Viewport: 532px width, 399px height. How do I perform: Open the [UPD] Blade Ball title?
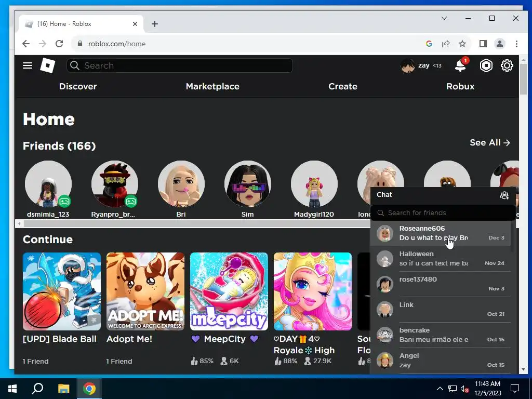(x=60, y=339)
